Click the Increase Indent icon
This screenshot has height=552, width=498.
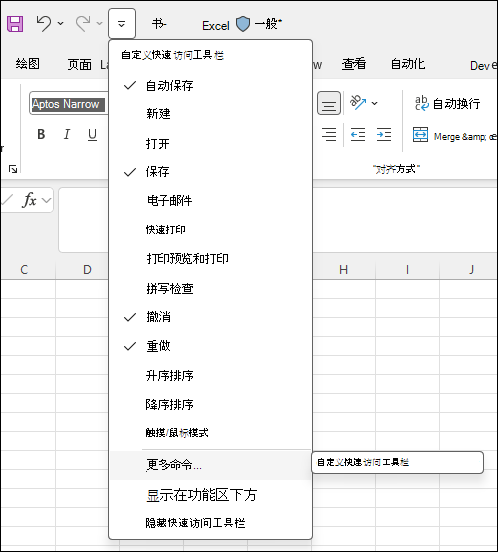pos(384,134)
